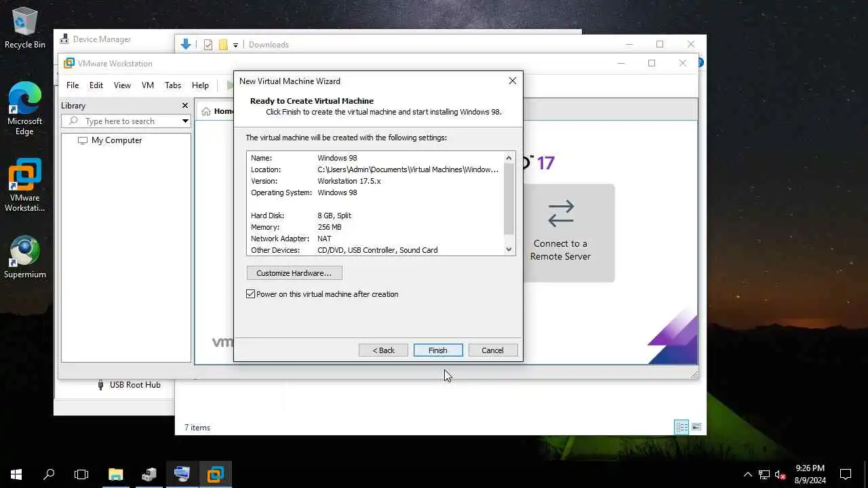Launch Microsoft Edge from the desktop

[25, 108]
